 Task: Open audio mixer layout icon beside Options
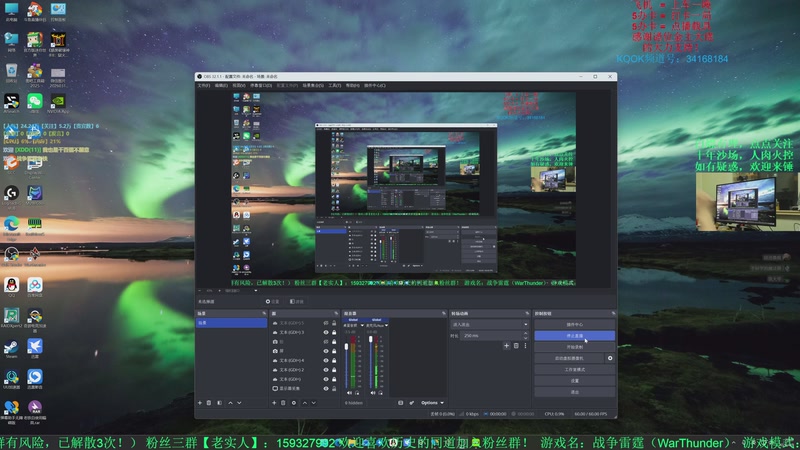tap(401, 403)
